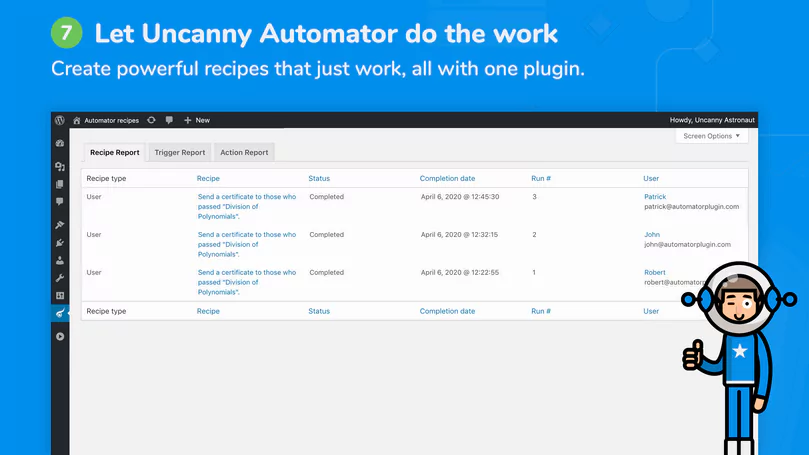Click patrick@automatorplugin.com email text

tap(691, 206)
